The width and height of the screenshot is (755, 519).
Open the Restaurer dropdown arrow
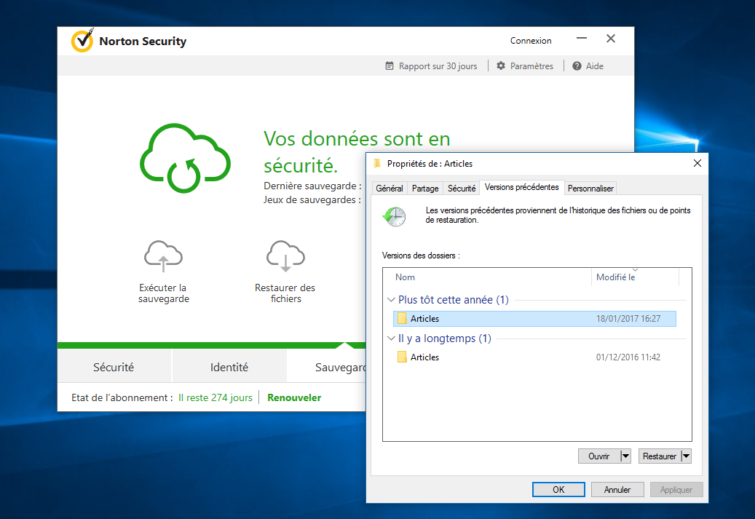(686, 456)
